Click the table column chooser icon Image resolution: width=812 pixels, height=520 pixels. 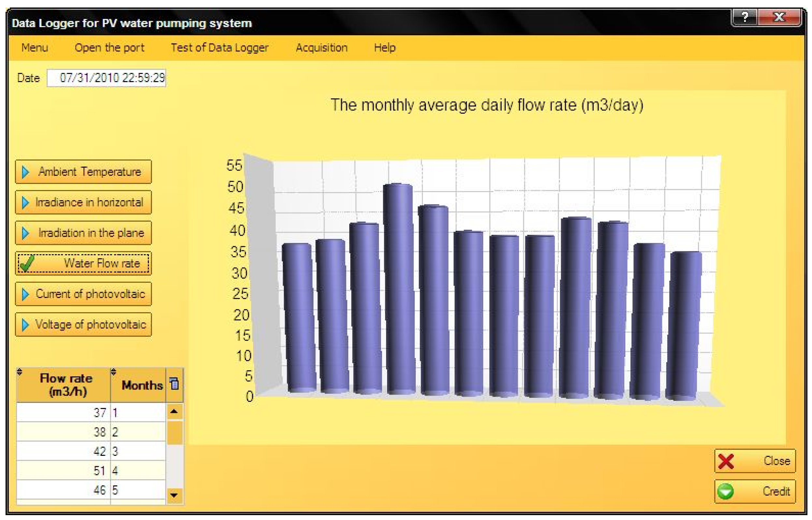pyautogui.click(x=174, y=384)
